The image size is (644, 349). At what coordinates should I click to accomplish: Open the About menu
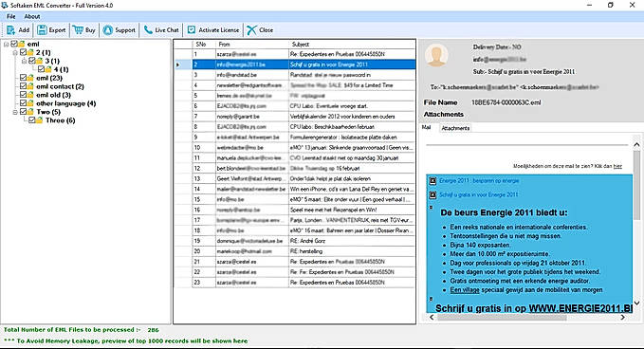pos(32,16)
